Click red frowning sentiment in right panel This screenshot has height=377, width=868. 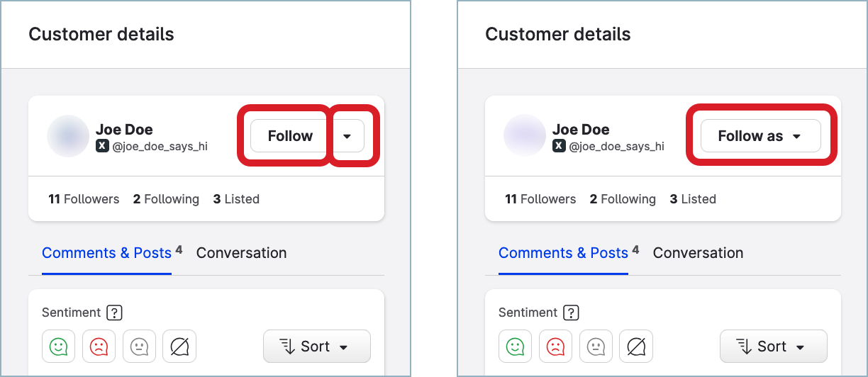click(x=555, y=347)
